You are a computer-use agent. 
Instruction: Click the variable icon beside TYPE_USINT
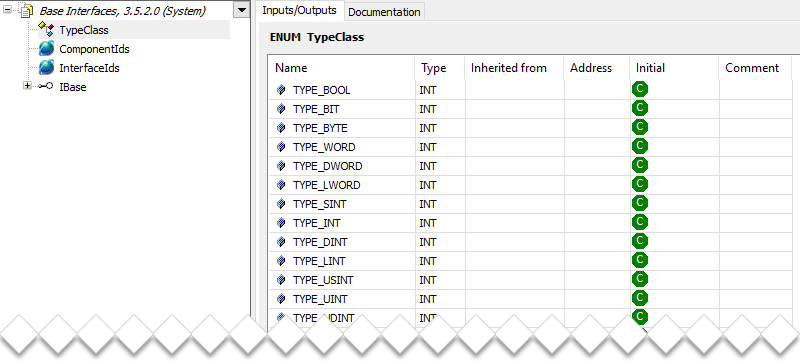(x=281, y=280)
